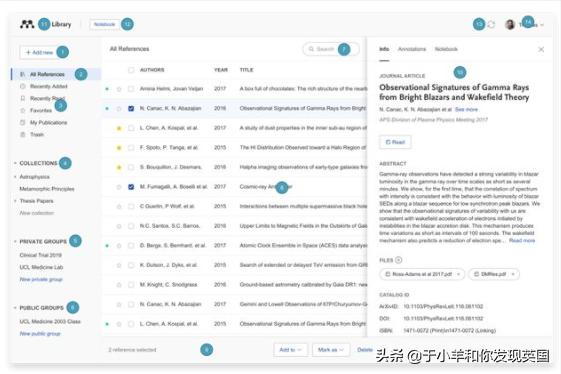Unstar the S. Bouquillon, J. Desmars reference

click(x=119, y=167)
